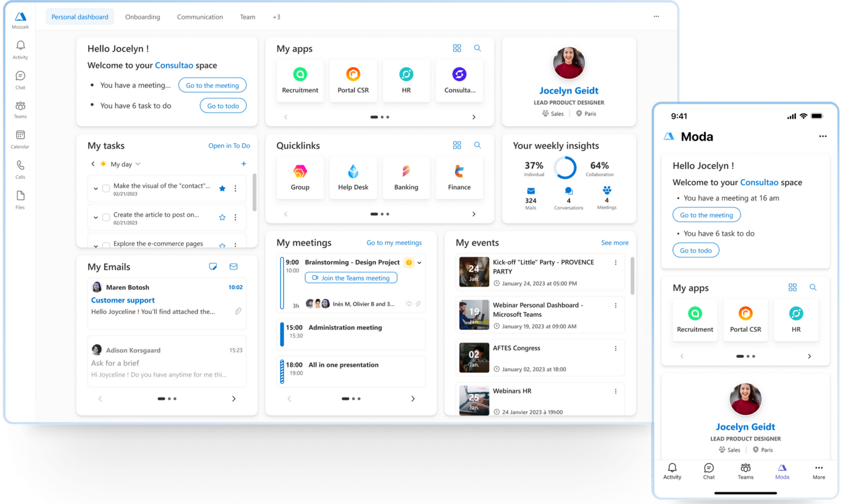
Task: Click 'Go to the meeting' on desktop
Action: tap(212, 85)
